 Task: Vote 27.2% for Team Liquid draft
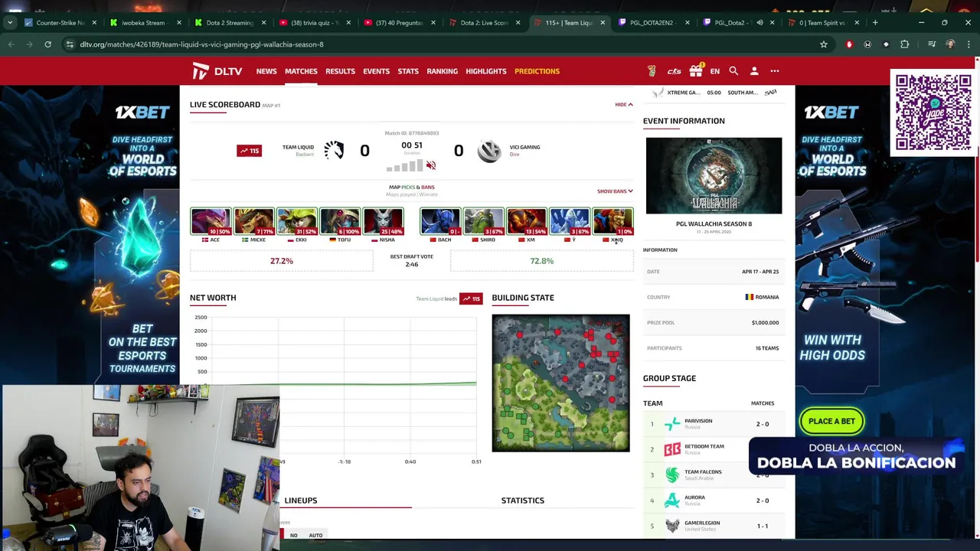(282, 261)
